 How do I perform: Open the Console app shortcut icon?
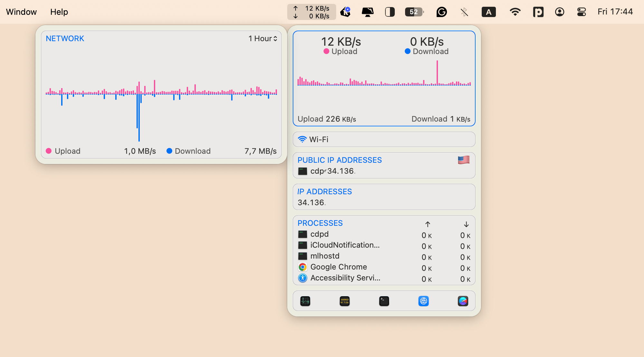coord(345,301)
